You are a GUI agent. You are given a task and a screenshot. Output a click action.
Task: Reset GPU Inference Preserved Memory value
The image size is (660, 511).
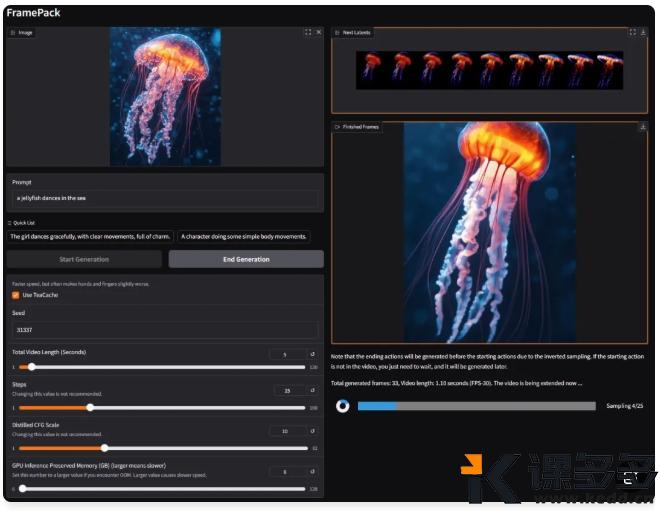click(313, 471)
